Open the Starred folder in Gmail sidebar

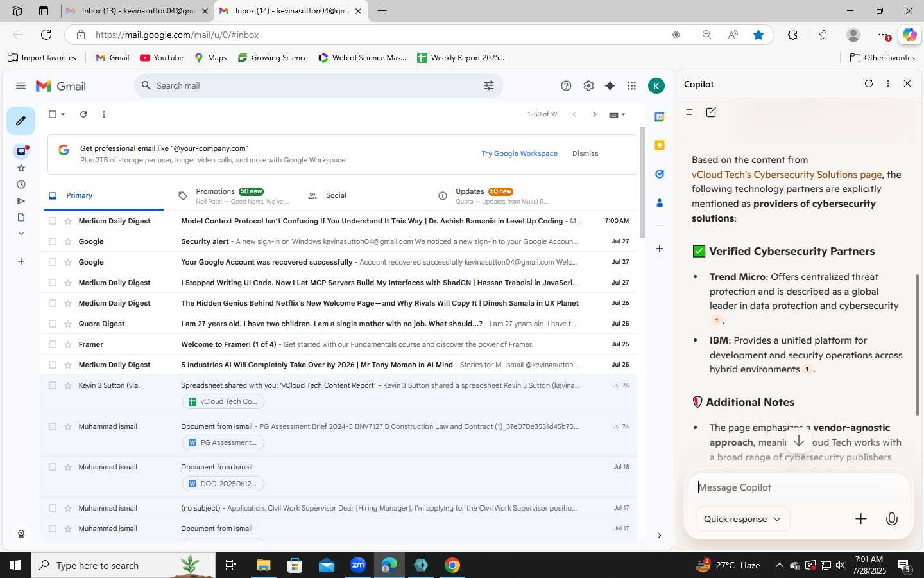[21, 168]
